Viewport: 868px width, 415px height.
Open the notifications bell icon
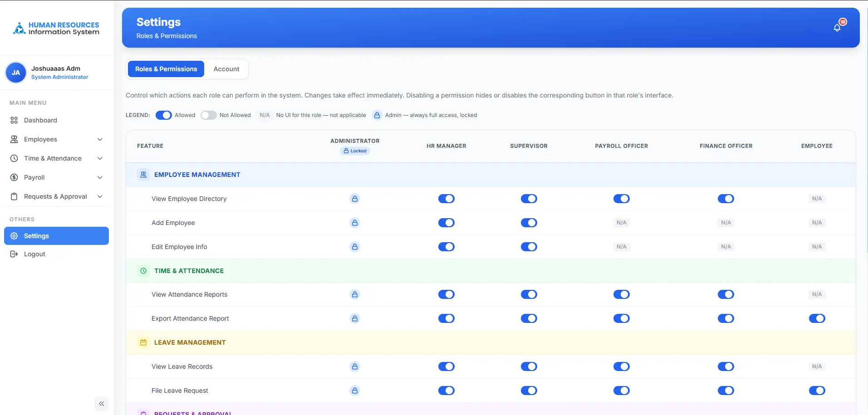[837, 28]
